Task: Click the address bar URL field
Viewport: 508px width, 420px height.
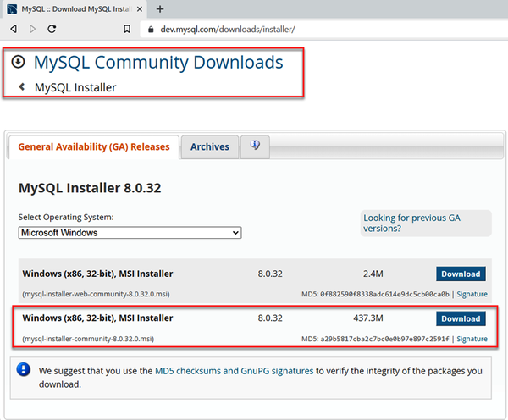Action: pos(324,29)
